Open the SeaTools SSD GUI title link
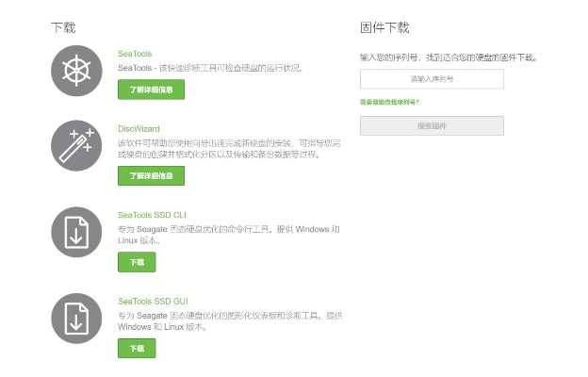Image resolution: width=588 pixels, height=377 pixels. pyautogui.click(x=153, y=301)
